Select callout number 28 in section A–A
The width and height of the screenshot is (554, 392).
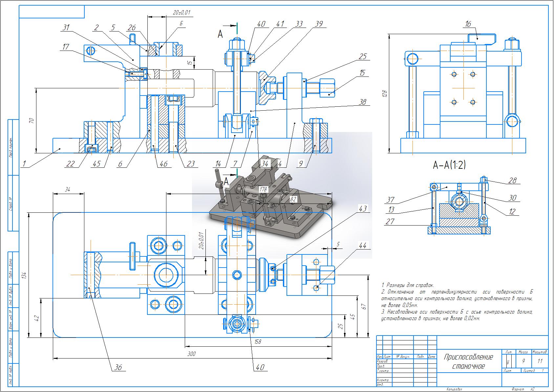coord(512,180)
